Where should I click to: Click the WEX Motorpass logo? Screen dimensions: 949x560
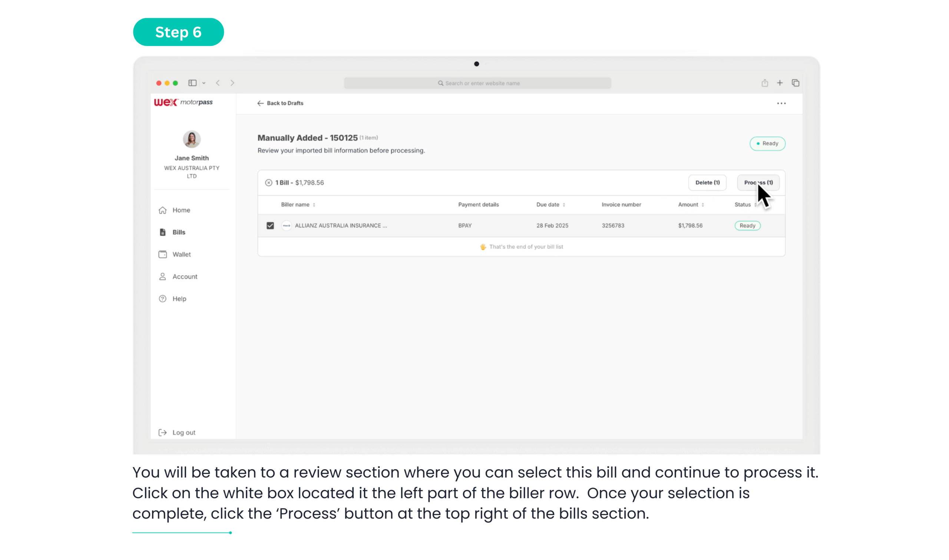183,102
